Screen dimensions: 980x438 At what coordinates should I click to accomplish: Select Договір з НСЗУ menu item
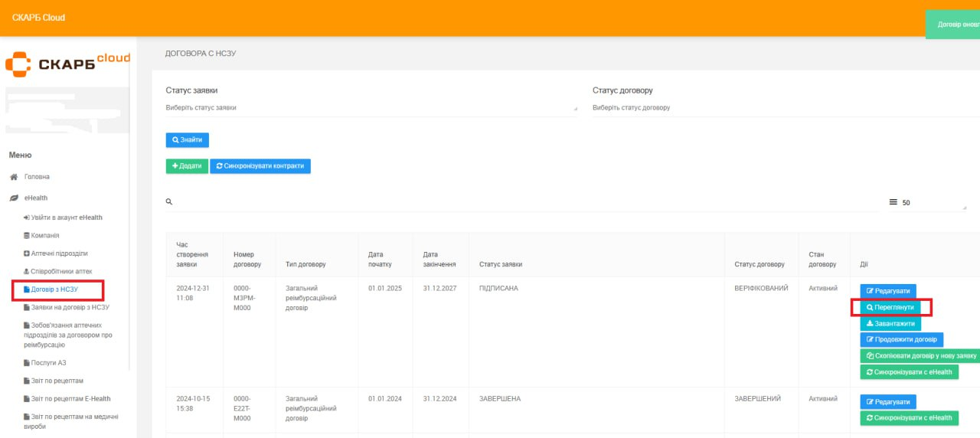click(x=54, y=290)
